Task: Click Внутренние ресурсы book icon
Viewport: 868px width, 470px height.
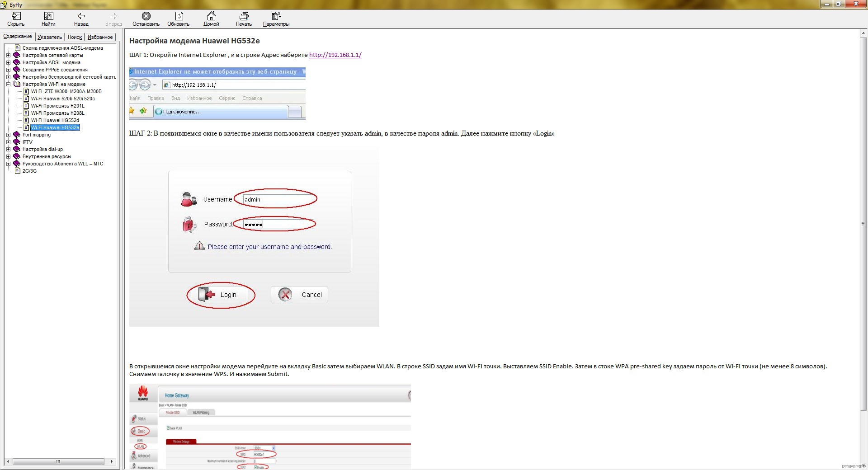Action: pos(17,156)
